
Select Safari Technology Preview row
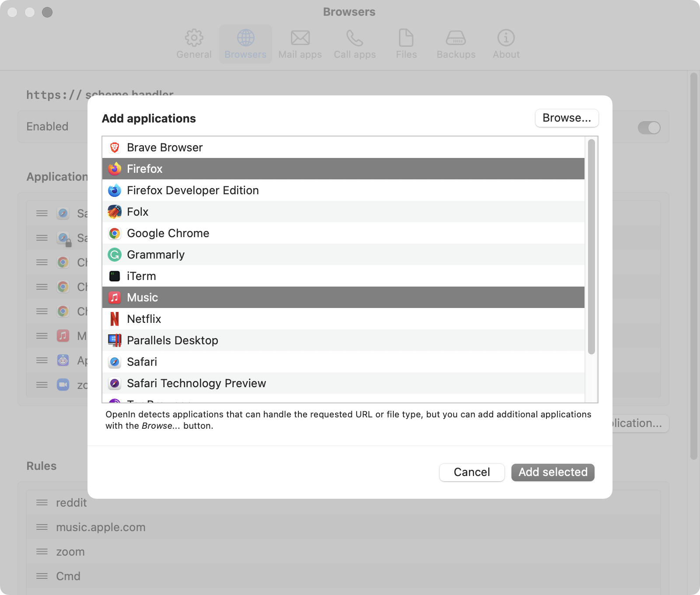[x=343, y=383]
